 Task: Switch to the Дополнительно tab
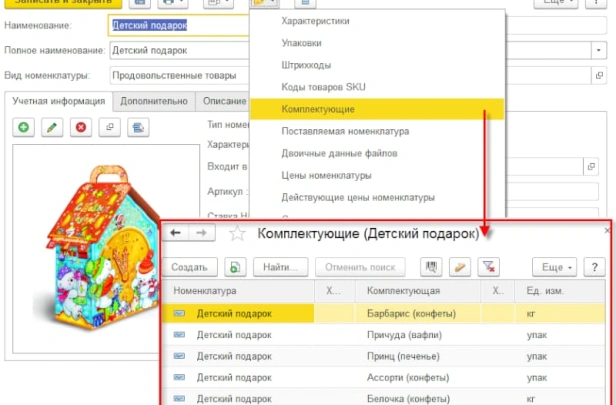tap(154, 101)
